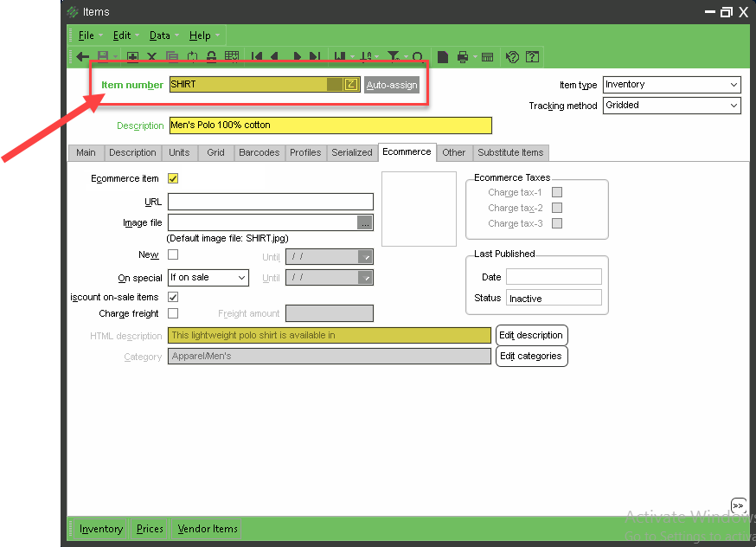Open the Tracking method dropdown

734,106
